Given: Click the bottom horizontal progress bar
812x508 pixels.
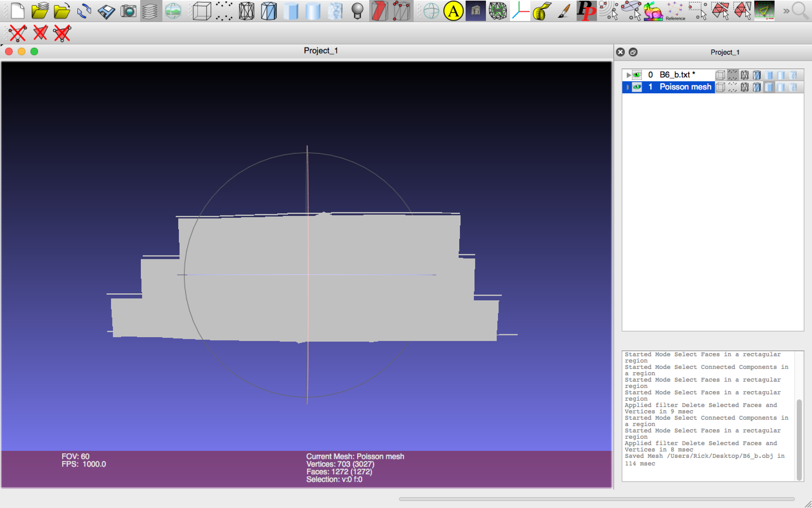Looking at the screenshot, I should (597, 499).
